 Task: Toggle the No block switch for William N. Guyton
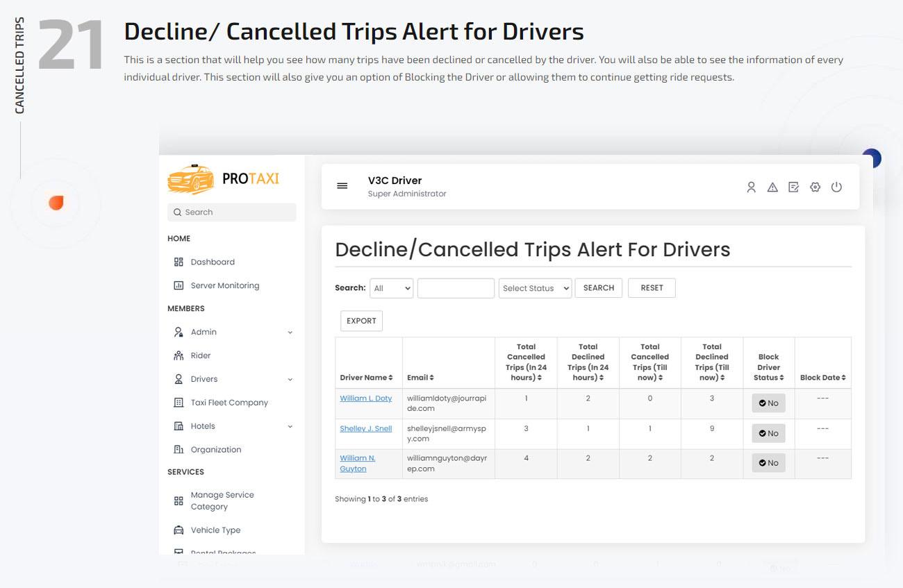coord(768,462)
